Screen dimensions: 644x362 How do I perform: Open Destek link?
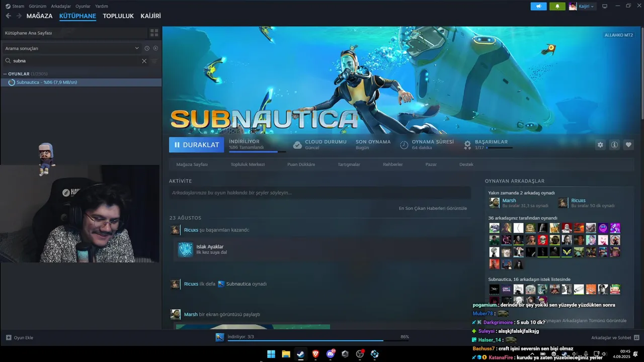[x=466, y=164]
